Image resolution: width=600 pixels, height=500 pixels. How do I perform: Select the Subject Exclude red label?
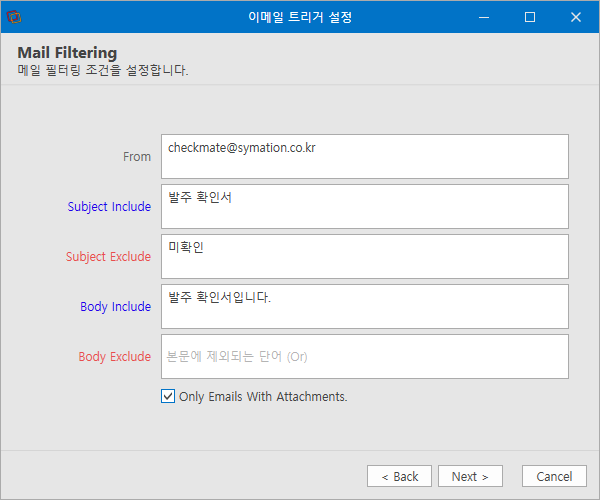pos(109,257)
